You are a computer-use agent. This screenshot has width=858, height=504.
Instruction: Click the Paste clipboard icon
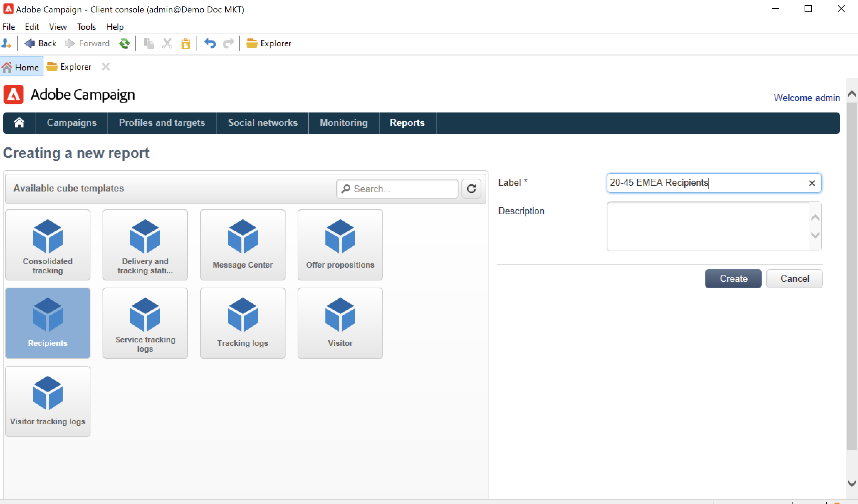185,43
